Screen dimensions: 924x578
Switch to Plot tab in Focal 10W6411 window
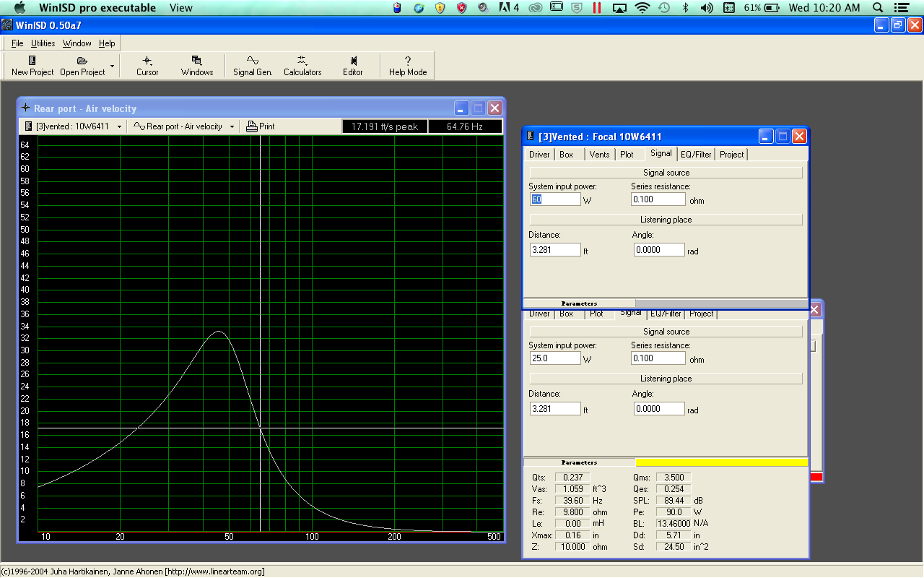click(x=627, y=155)
